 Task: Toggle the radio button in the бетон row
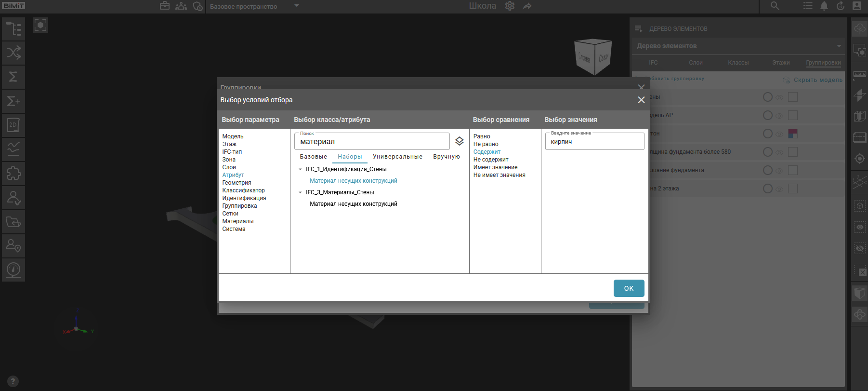tap(767, 134)
